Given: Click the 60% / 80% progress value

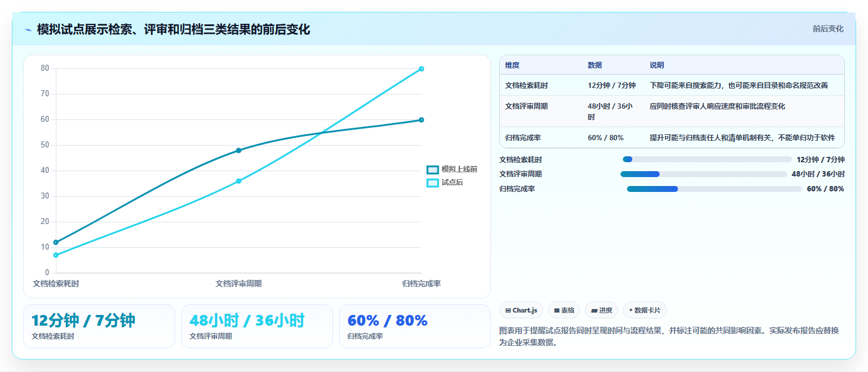Looking at the screenshot, I should click(x=825, y=189).
